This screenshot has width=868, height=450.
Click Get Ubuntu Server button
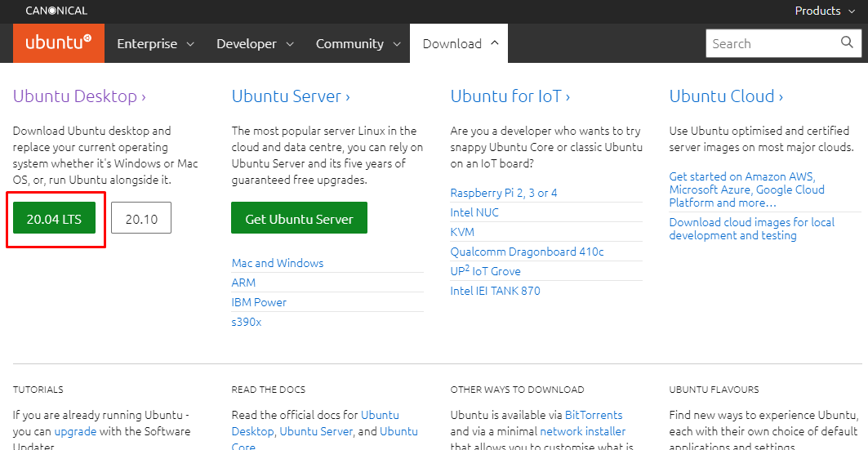click(x=299, y=218)
